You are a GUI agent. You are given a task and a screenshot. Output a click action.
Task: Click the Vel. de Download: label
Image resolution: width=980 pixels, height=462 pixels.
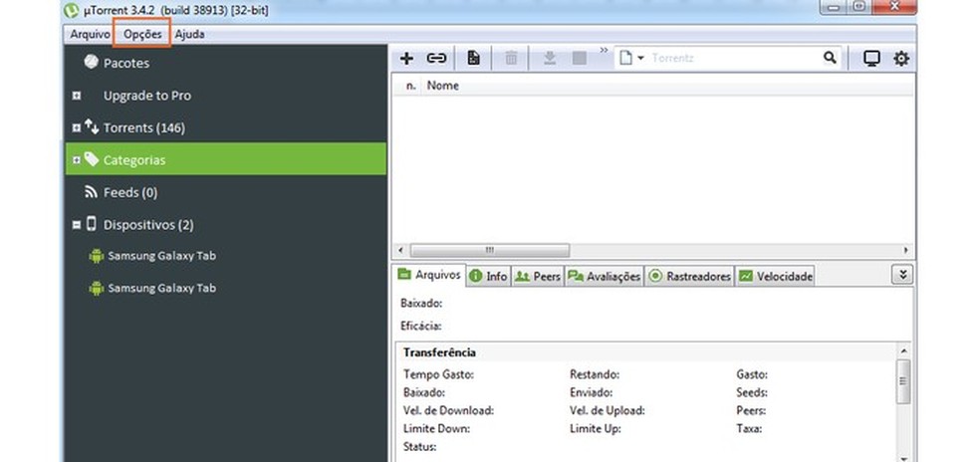[x=449, y=411]
